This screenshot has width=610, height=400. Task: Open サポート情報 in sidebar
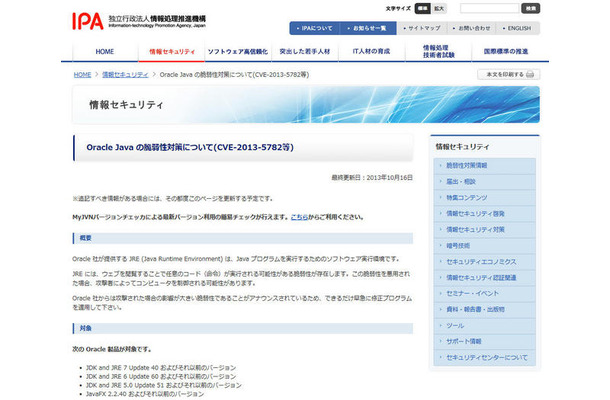(484, 341)
